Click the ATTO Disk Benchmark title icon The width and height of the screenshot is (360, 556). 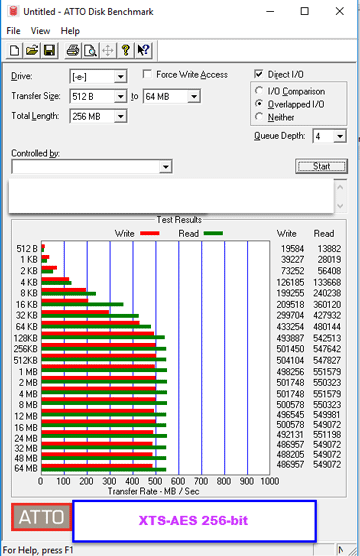pos(13,11)
